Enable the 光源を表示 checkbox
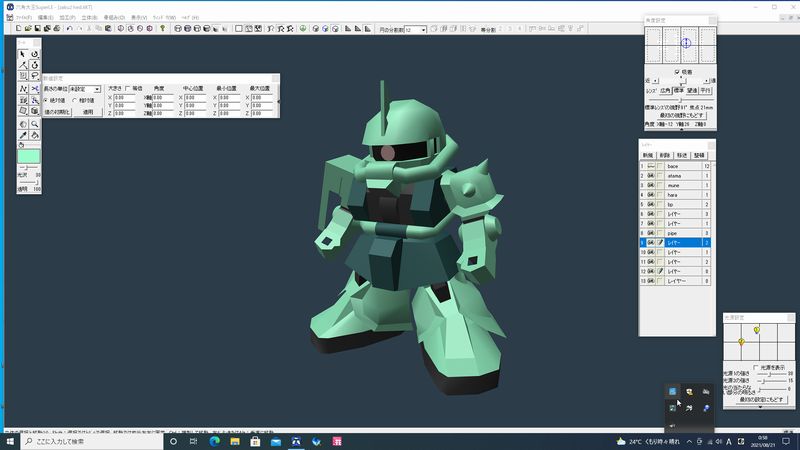Viewport: 800px width, 450px height. pos(756,367)
